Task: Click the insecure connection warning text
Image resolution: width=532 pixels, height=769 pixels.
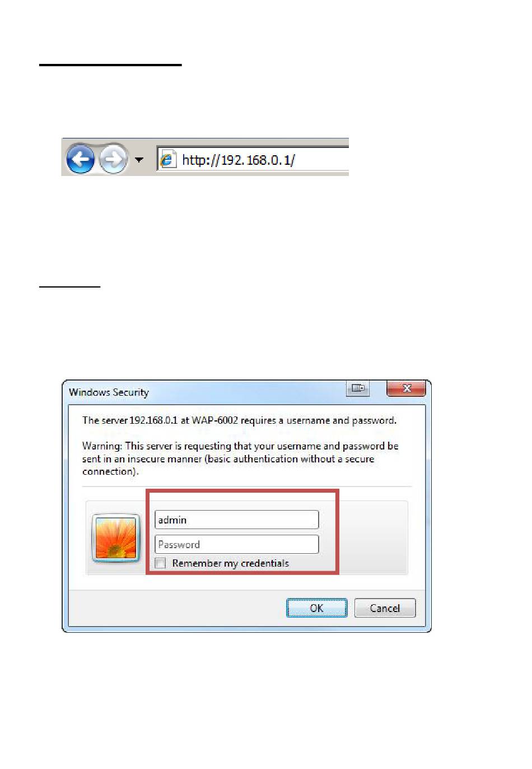Action: (240, 458)
